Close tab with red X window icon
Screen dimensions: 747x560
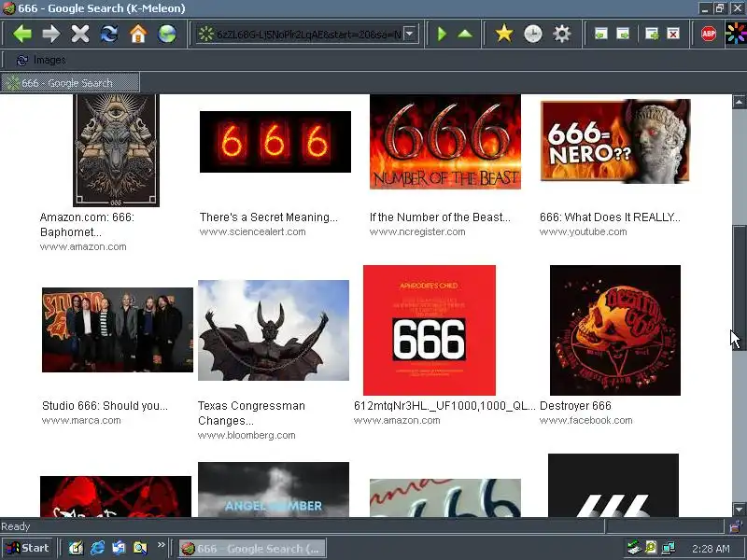[x=673, y=34]
